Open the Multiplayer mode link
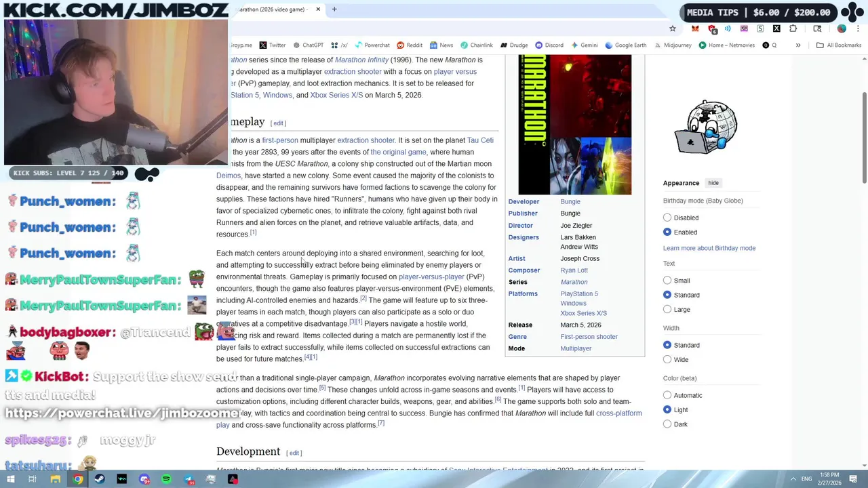Viewport: 868px width, 488px height. click(576, 348)
